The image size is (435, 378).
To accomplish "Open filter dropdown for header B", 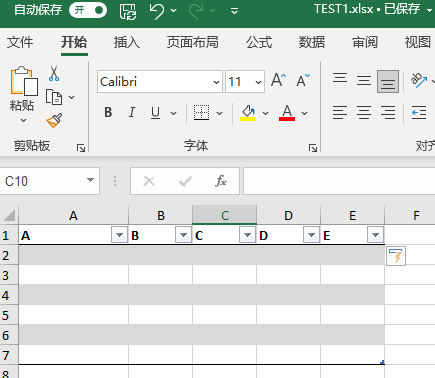I will pos(183,235).
